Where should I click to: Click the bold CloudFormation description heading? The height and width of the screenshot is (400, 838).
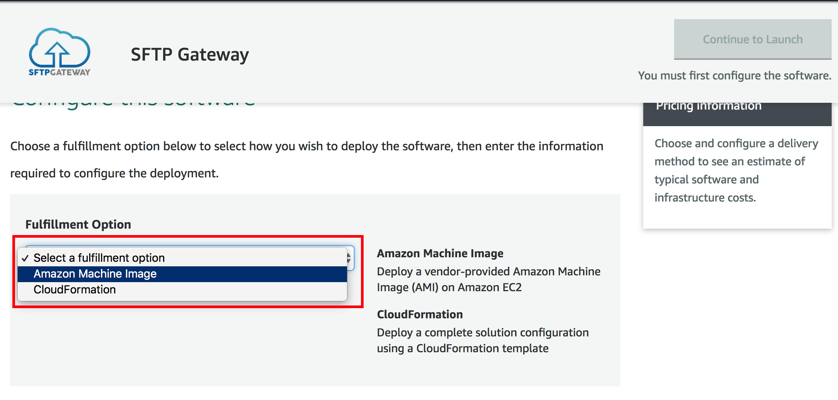420,314
